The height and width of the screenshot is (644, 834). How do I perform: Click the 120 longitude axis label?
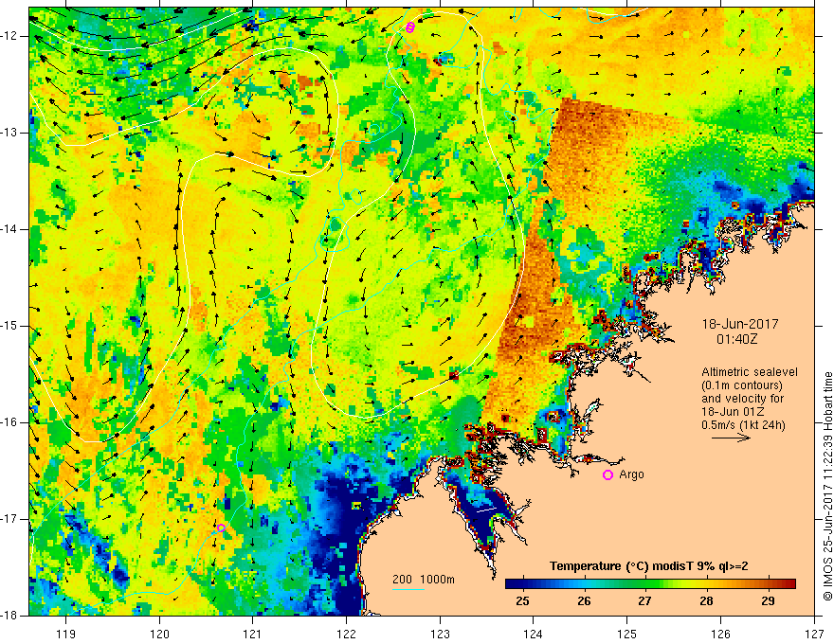click(x=159, y=634)
